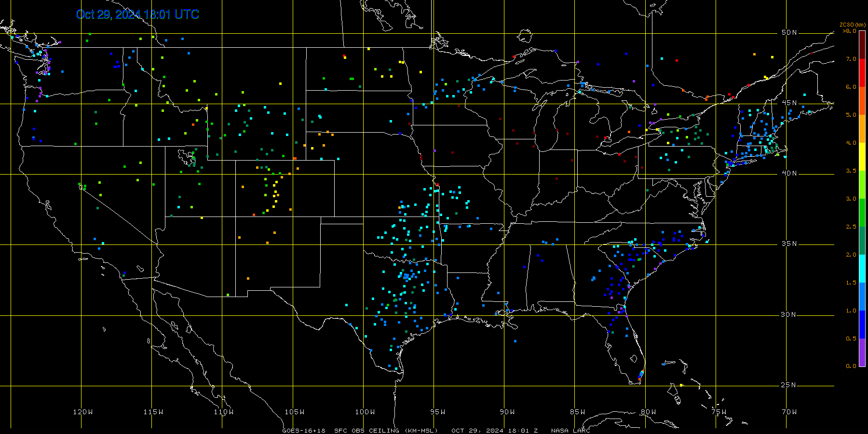Click the '95W' longitude label
This screenshot has height=434, width=868.
[x=438, y=412]
